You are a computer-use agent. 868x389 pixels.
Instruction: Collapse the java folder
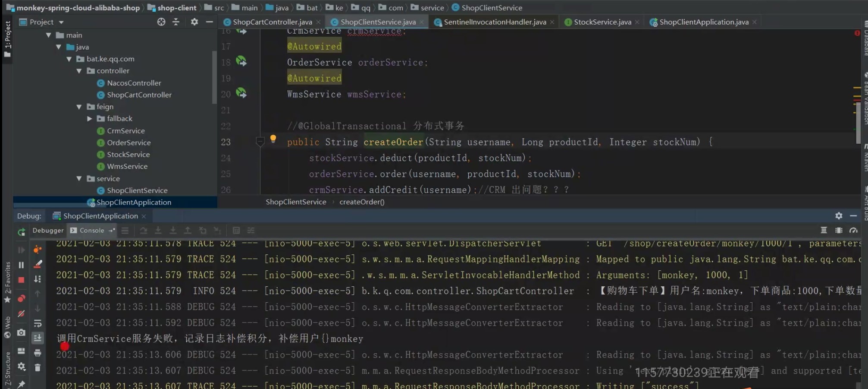(x=59, y=47)
